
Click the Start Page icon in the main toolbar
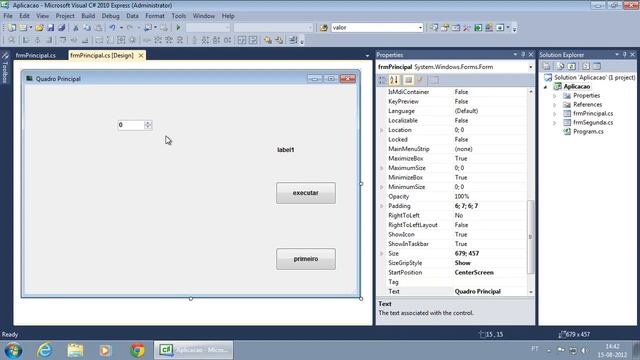pyautogui.click(x=478, y=28)
